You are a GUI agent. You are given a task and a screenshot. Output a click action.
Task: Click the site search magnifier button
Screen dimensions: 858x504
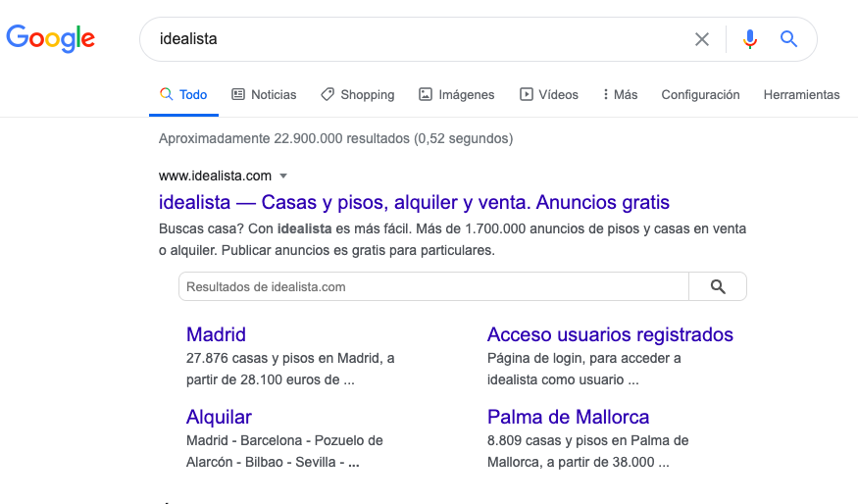718,286
